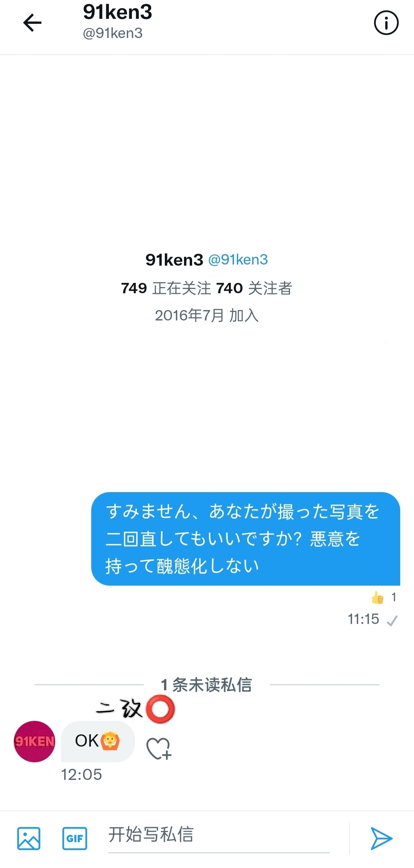Open conversation info icon

point(386,23)
